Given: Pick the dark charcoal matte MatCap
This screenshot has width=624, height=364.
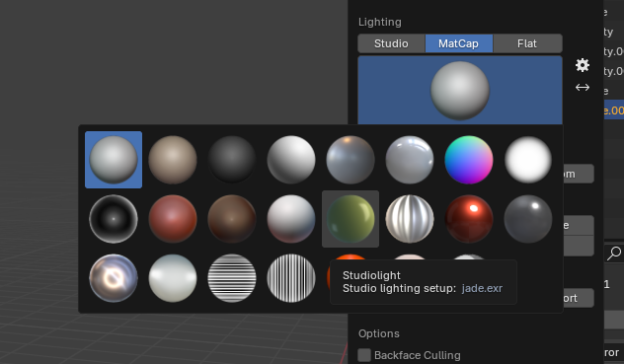Looking at the screenshot, I should pyautogui.click(x=232, y=160).
